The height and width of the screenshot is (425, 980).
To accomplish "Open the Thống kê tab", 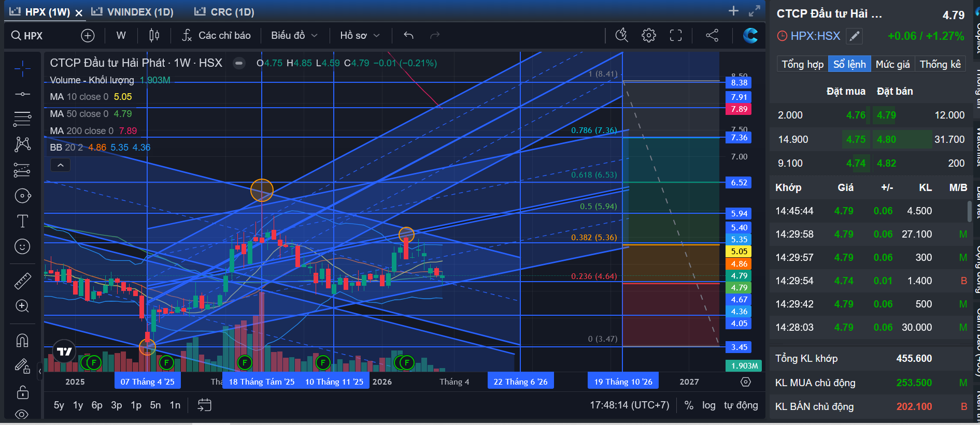I will 940,64.
